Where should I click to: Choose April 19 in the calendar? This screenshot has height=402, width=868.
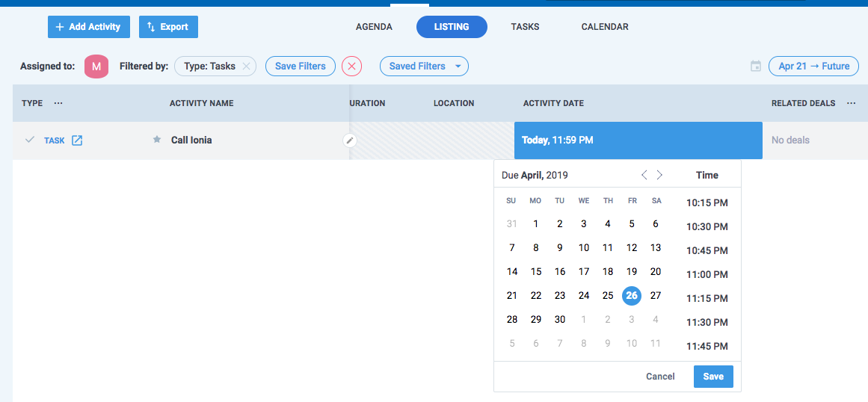pyautogui.click(x=632, y=271)
